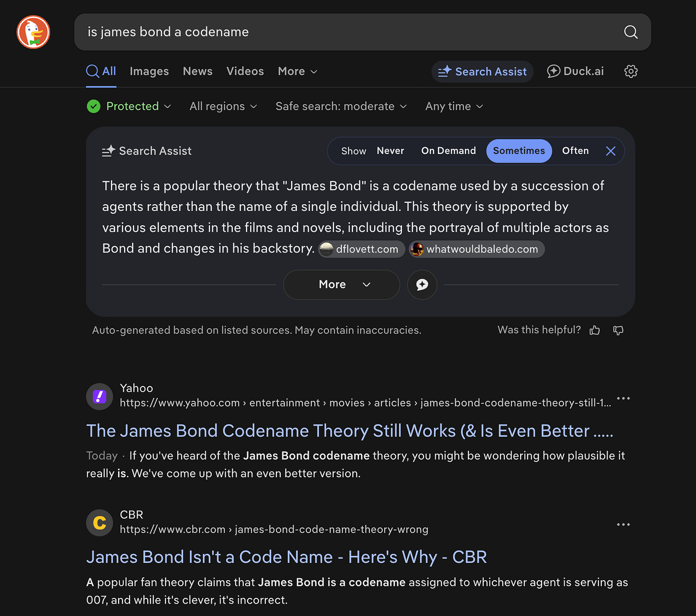The image size is (696, 616).
Task: Click the Search Assist answer paragraph
Action: click(356, 217)
